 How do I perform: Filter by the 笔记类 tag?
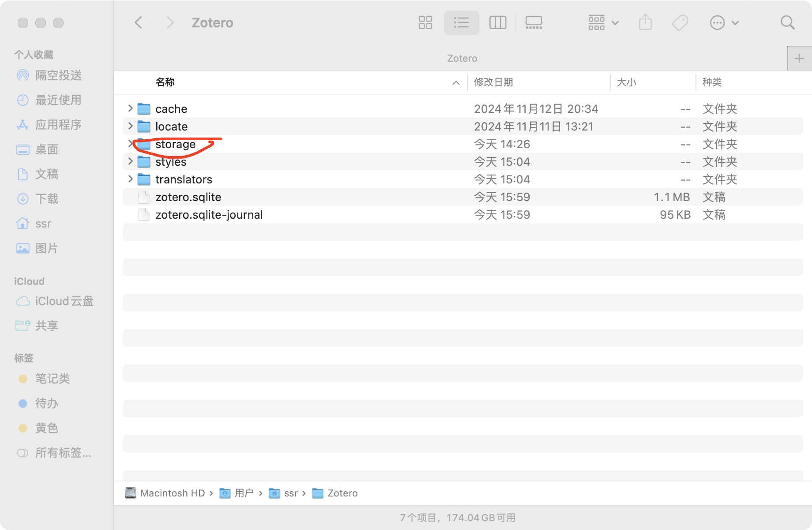point(44,379)
